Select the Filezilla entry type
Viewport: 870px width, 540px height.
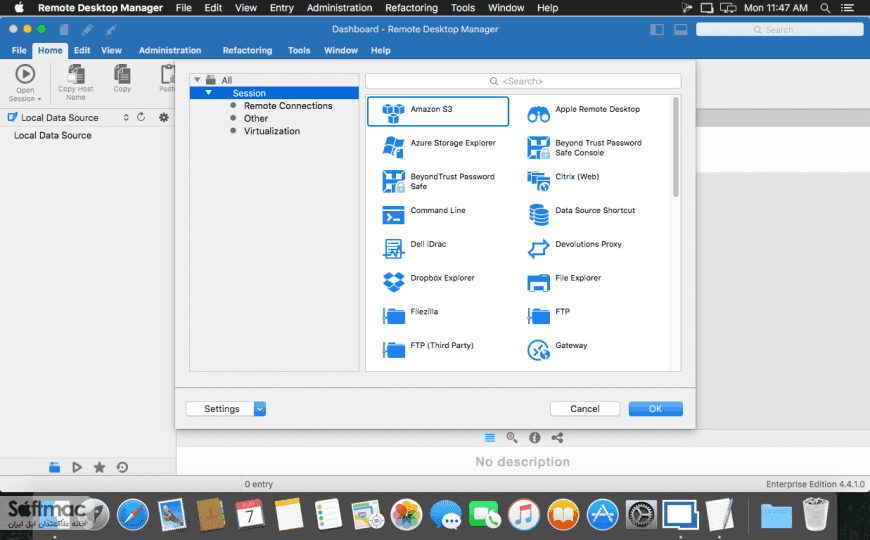(410, 315)
